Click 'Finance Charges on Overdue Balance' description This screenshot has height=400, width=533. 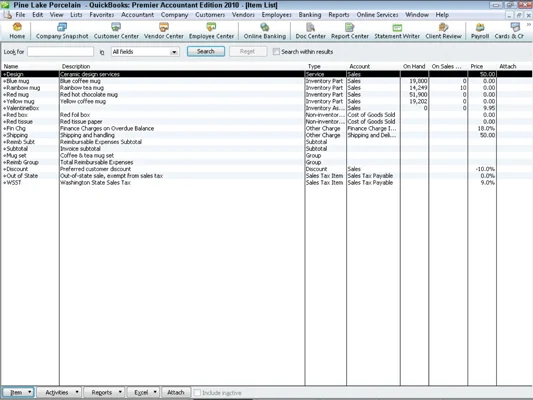point(107,128)
